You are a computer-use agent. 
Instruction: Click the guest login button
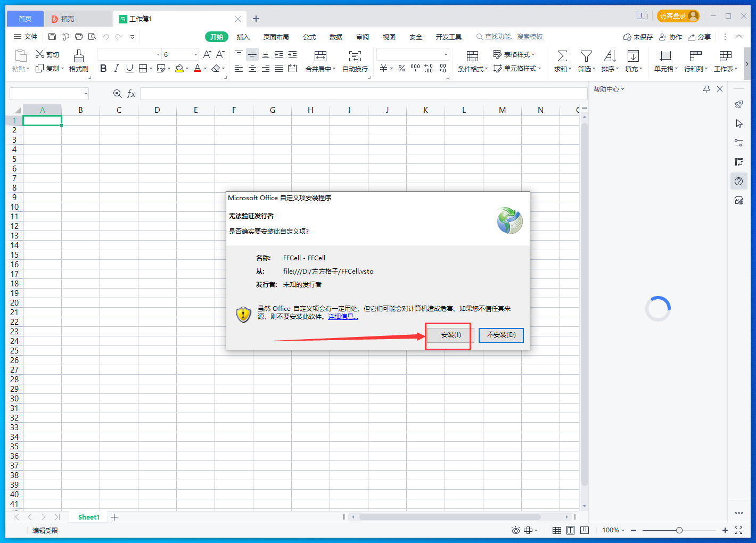pyautogui.click(x=678, y=16)
